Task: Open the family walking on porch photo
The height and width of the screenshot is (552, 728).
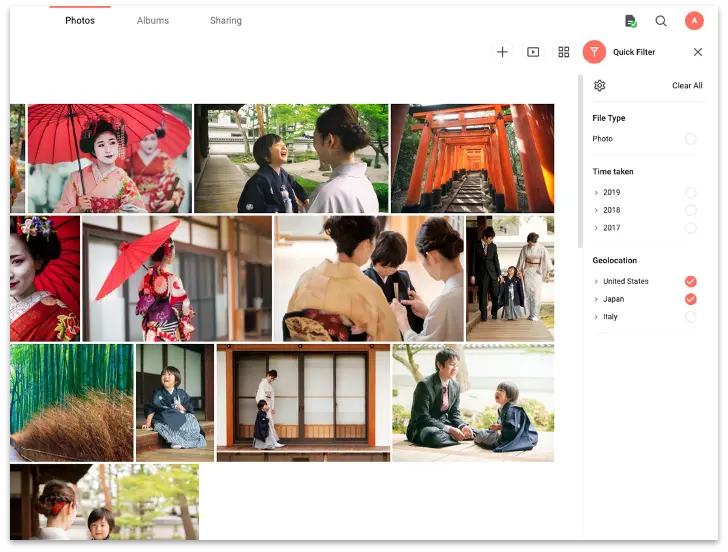Action: tap(510, 279)
